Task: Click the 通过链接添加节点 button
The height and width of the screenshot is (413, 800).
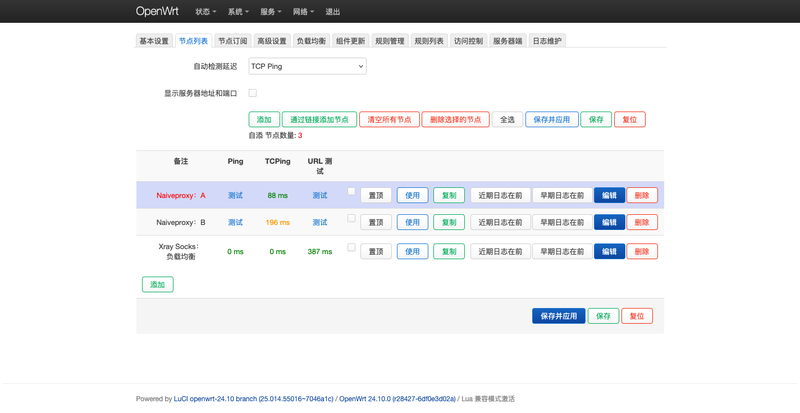Action: coord(319,119)
